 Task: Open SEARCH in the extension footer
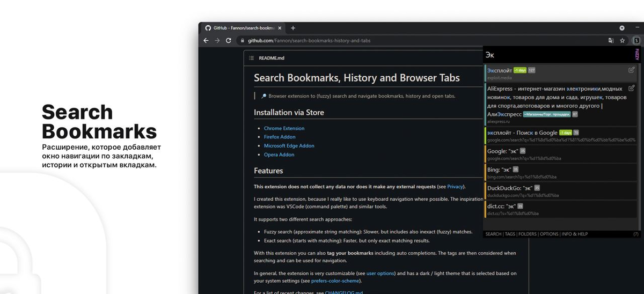click(x=493, y=234)
